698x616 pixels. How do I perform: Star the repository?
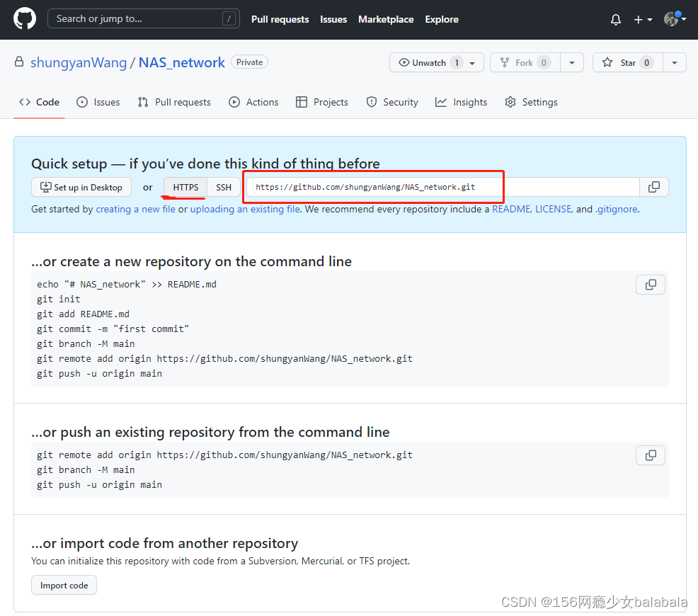tap(628, 63)
